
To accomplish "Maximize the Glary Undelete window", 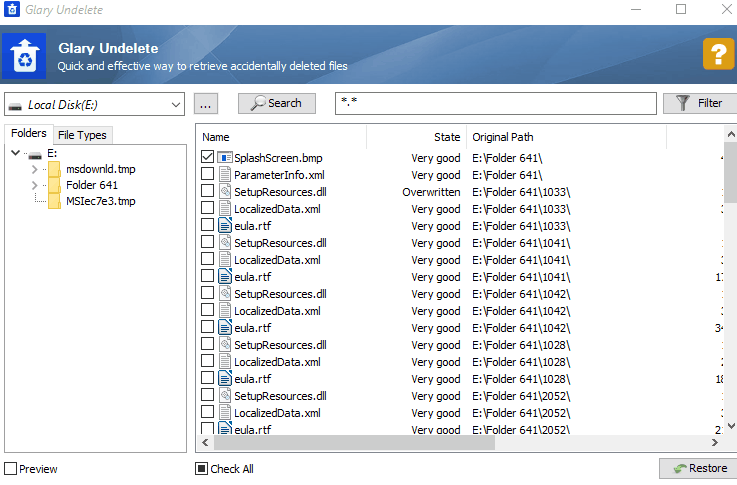I will (681, 9).
